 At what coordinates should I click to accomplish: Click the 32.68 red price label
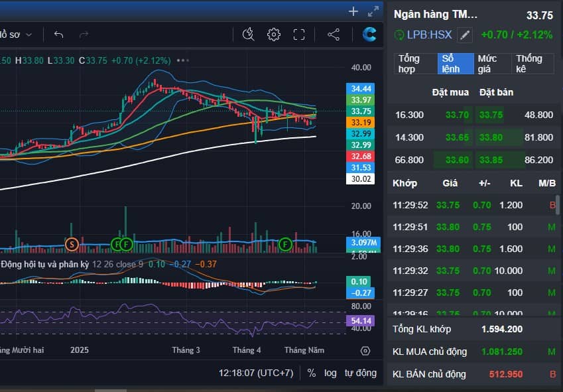point(361,156)
